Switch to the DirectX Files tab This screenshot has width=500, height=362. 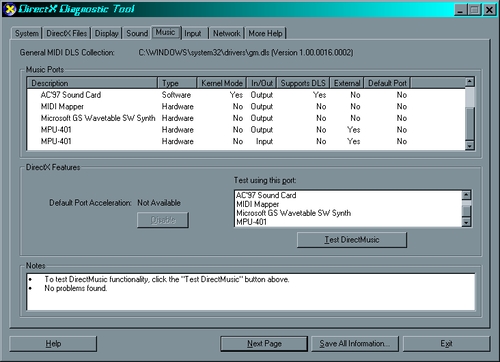67,33
